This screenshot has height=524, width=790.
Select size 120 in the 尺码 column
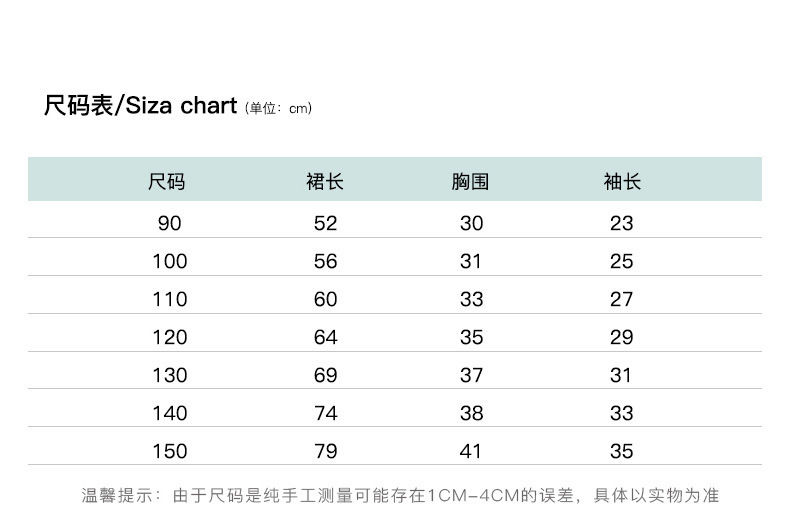169,337
